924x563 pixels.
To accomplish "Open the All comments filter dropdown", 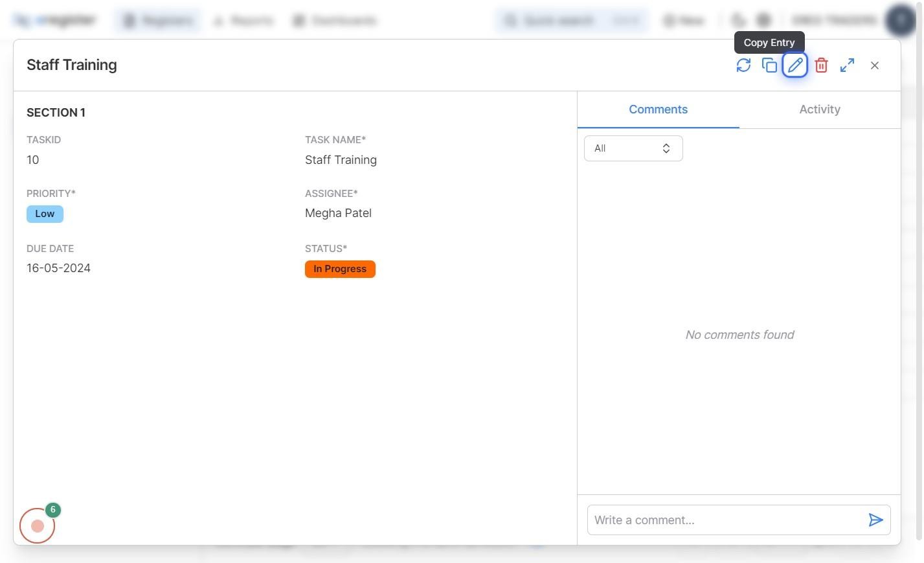I will pos(633,148).
